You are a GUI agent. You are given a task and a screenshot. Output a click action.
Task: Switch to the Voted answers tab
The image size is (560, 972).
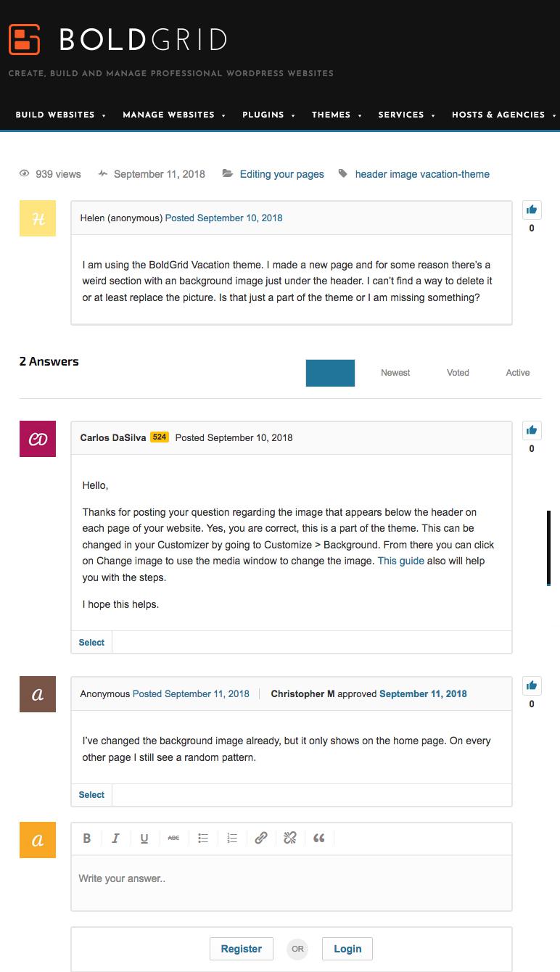[458, 373]
